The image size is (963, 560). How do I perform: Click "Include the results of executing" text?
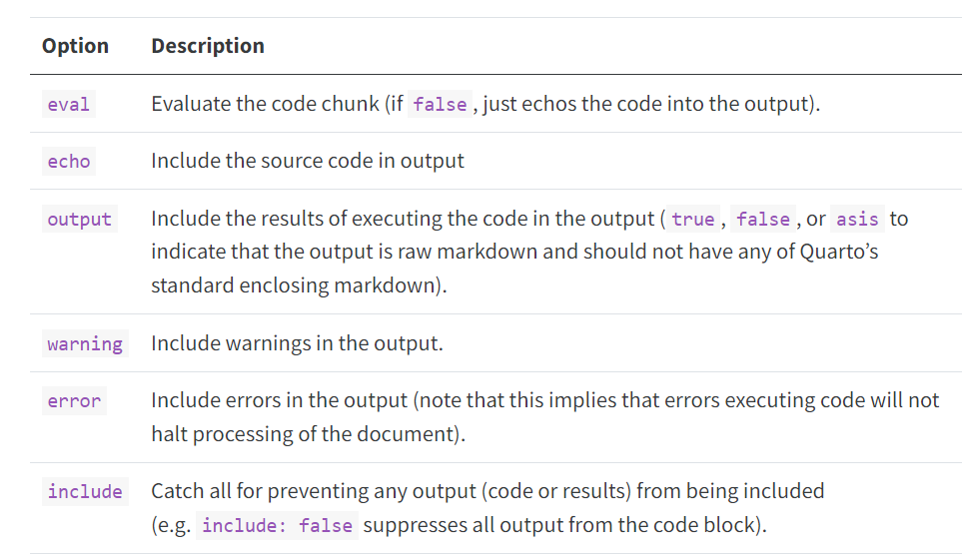[300, 219]
